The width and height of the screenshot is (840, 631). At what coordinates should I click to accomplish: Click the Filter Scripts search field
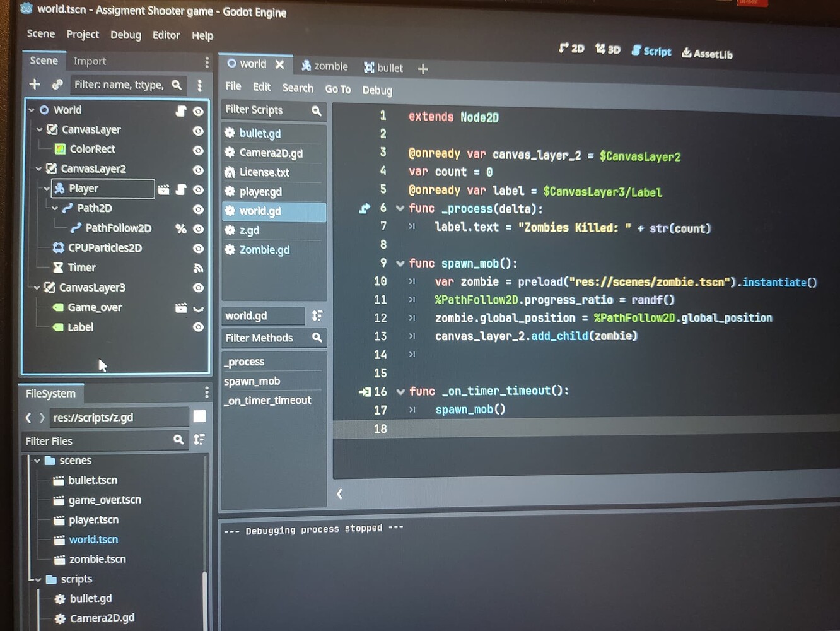[265, 110]
